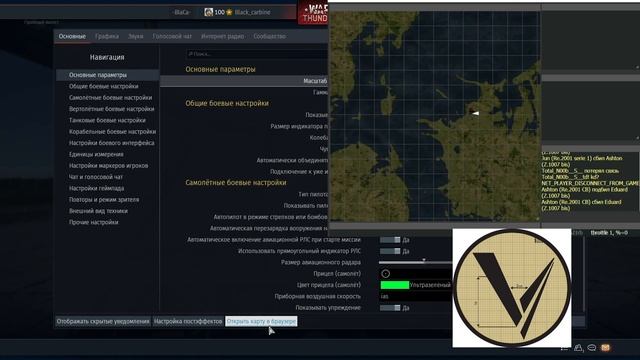Open the Прицел (самолёт) dropdown

(416, 273)
